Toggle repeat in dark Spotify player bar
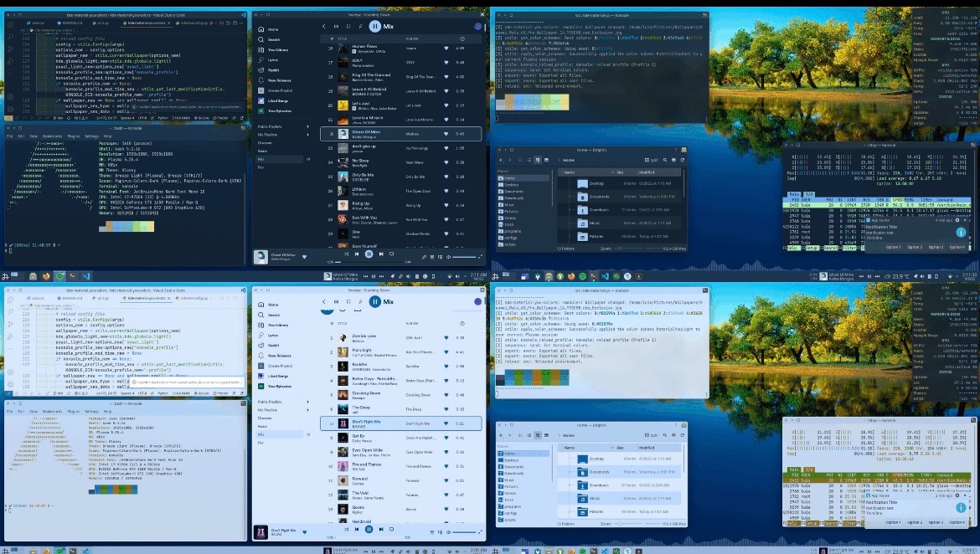The image size is (980, 554). click(x=392, y=254)
